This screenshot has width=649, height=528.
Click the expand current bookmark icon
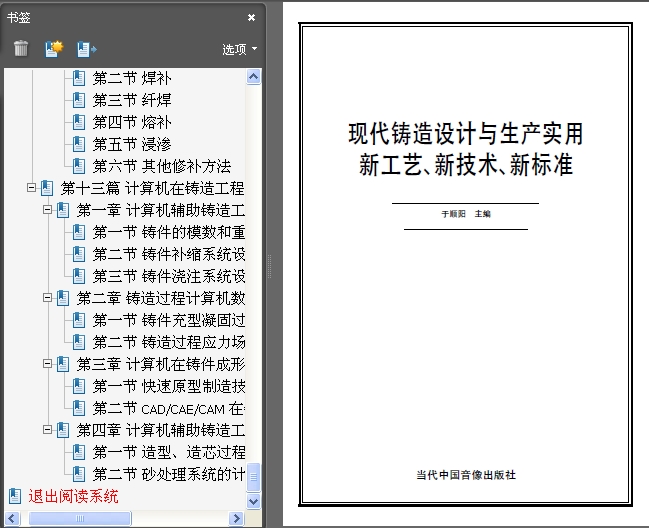[87, 49]
